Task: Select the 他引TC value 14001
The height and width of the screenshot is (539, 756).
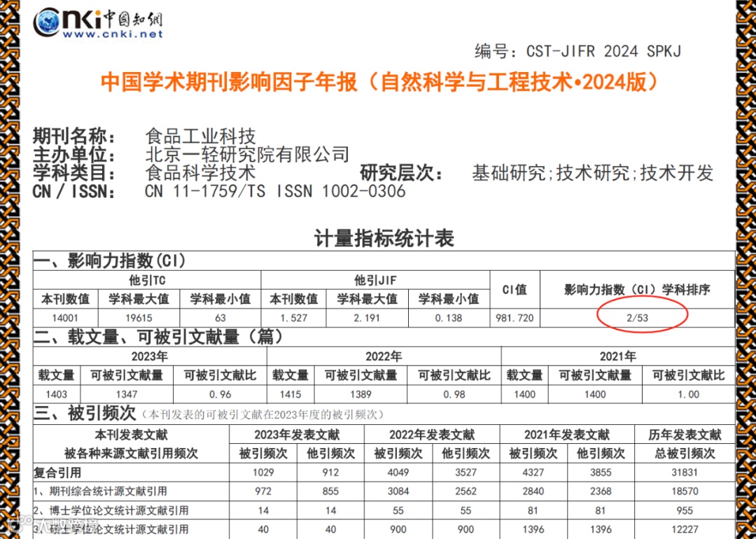Action: click(x=66, y=318)
